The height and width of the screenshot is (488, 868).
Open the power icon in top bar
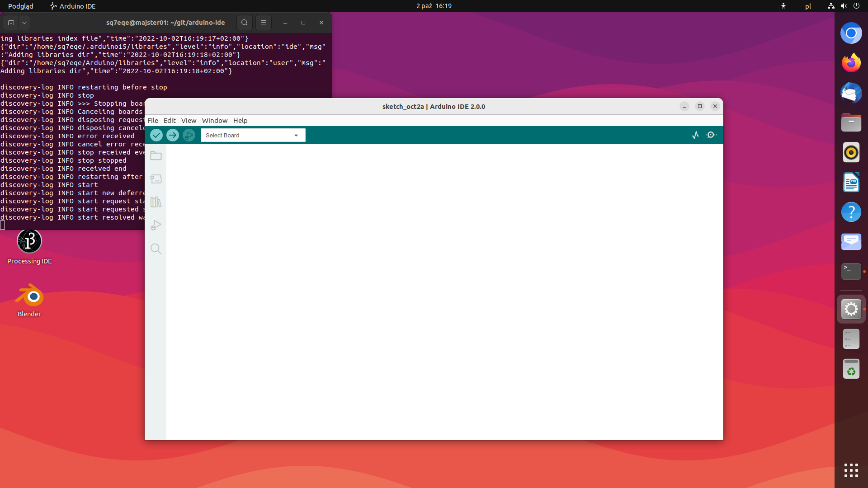click(x=856, y=6)
